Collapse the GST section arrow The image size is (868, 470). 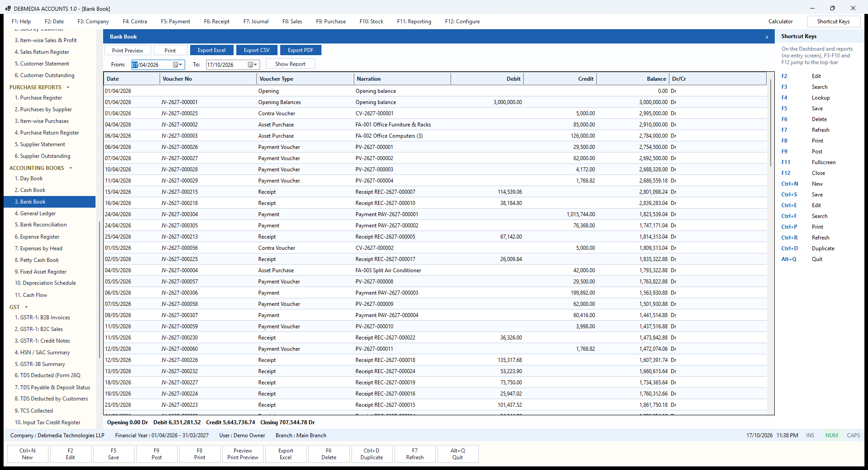[26, 307]
